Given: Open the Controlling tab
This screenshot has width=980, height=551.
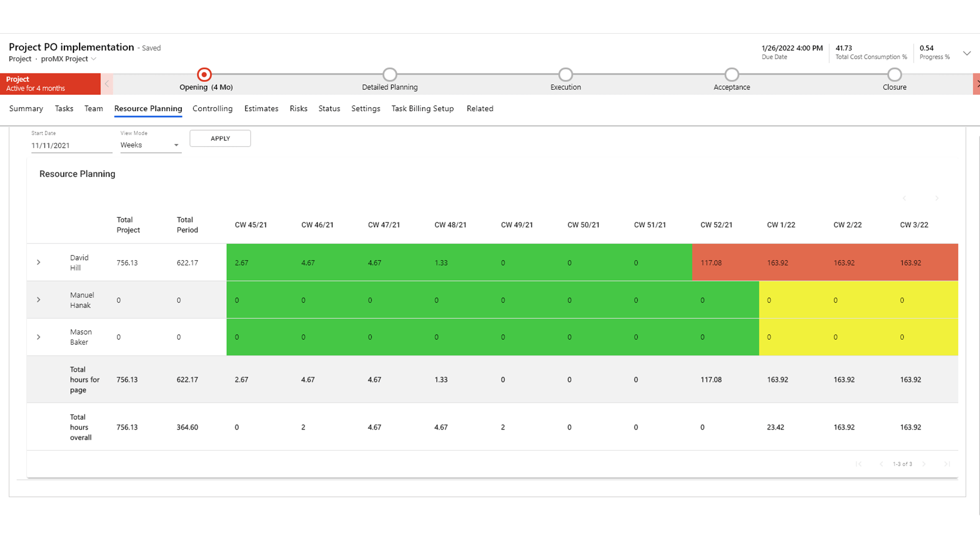Looking at the screenshot, I should [212, 108].
